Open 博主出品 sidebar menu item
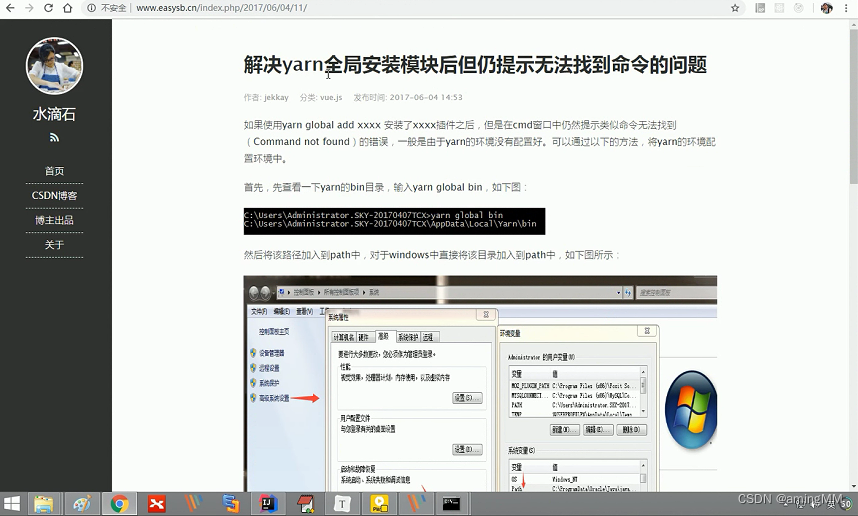 pos(54,220)
